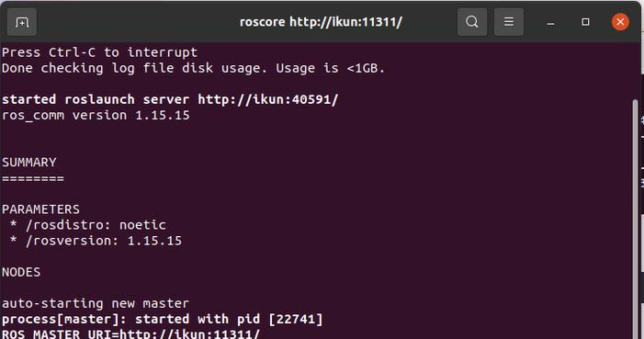Close the roscore terminal window
This screenshot has width=644, height=339.
point(620,22)
